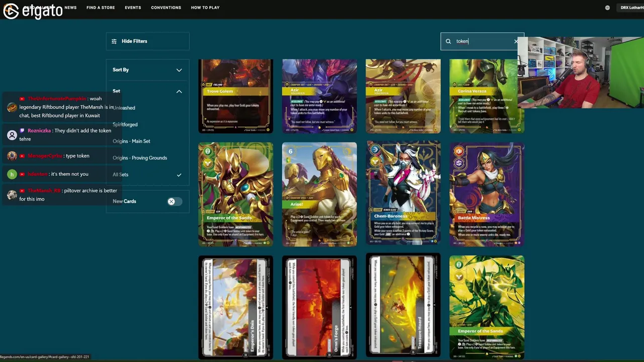Click the Hide Filters sliders icon

tap(114, 41)
